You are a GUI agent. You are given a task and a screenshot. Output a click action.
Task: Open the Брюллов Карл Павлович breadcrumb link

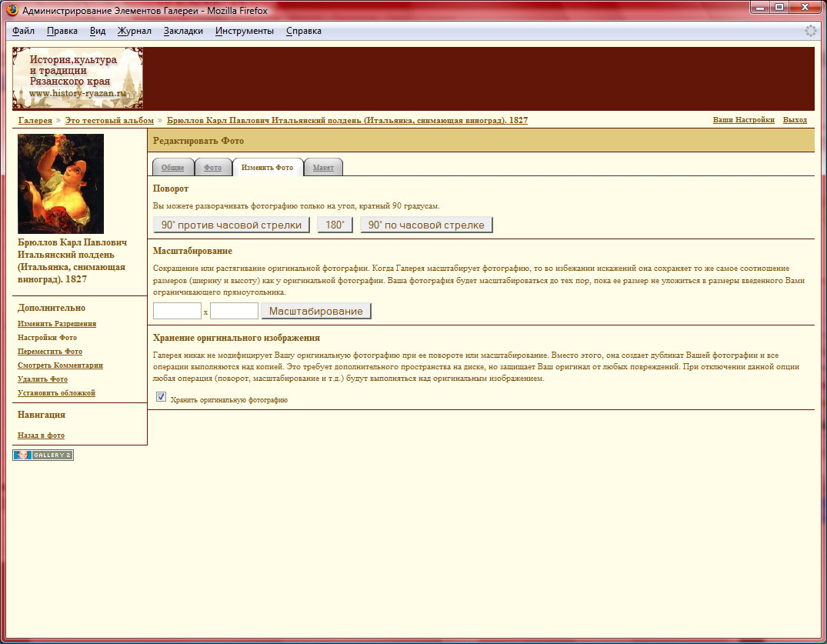[347, 120]
